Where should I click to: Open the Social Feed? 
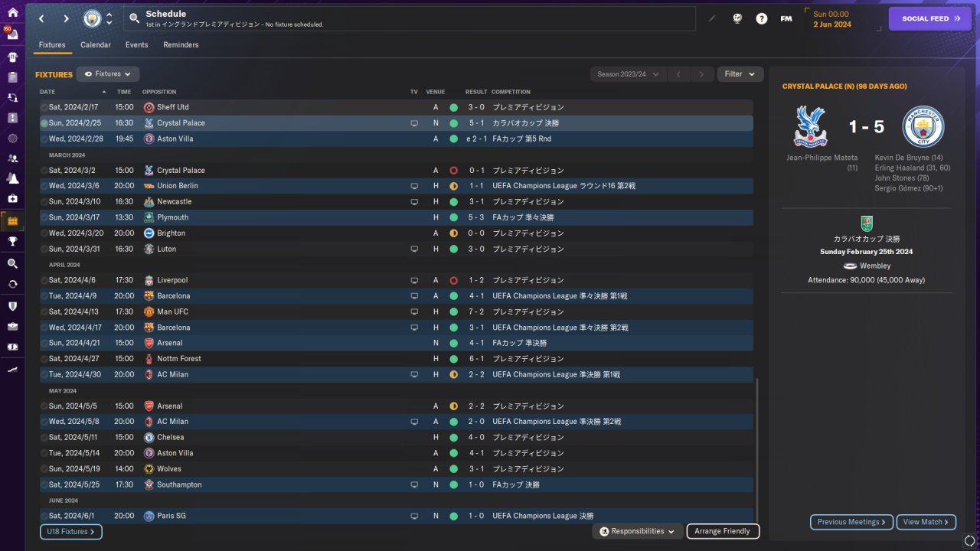click(929, 18)
